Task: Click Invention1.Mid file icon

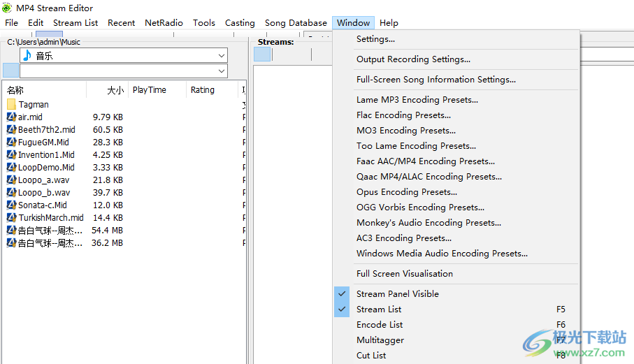Action: click(11, 154)
